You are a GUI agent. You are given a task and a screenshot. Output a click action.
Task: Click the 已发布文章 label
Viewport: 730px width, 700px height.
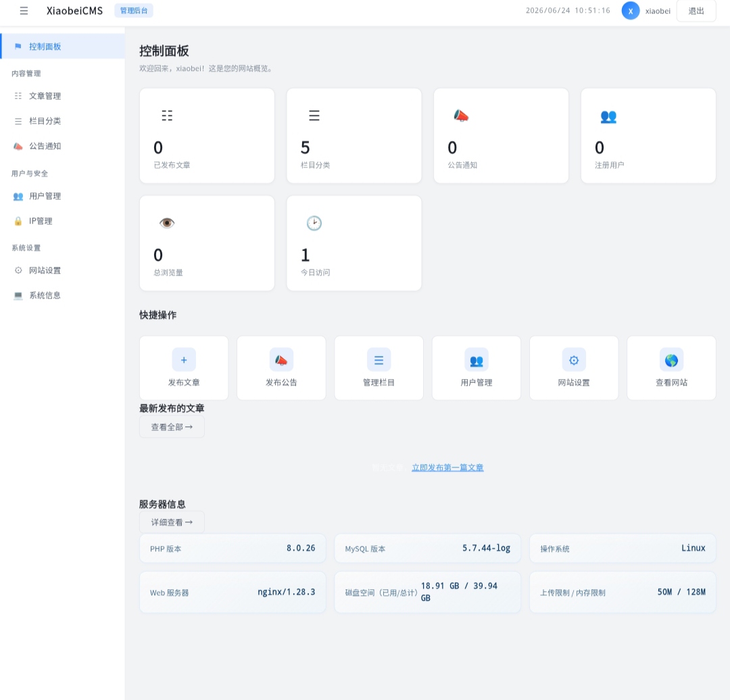point(172,166)
